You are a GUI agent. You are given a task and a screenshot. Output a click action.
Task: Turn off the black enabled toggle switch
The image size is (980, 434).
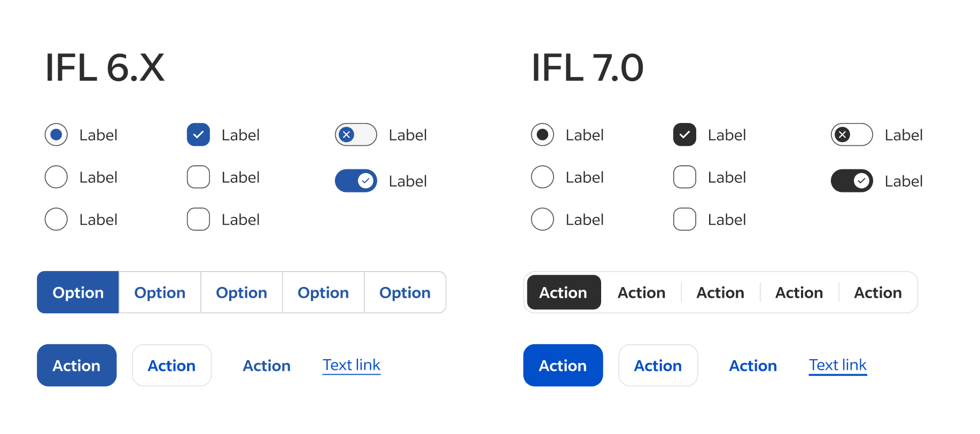pos(852,181)
